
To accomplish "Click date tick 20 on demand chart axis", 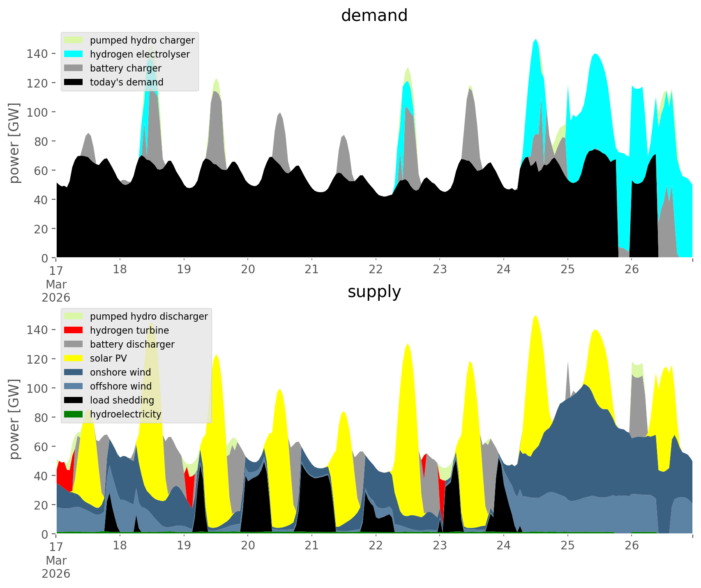I will (248, 270).
